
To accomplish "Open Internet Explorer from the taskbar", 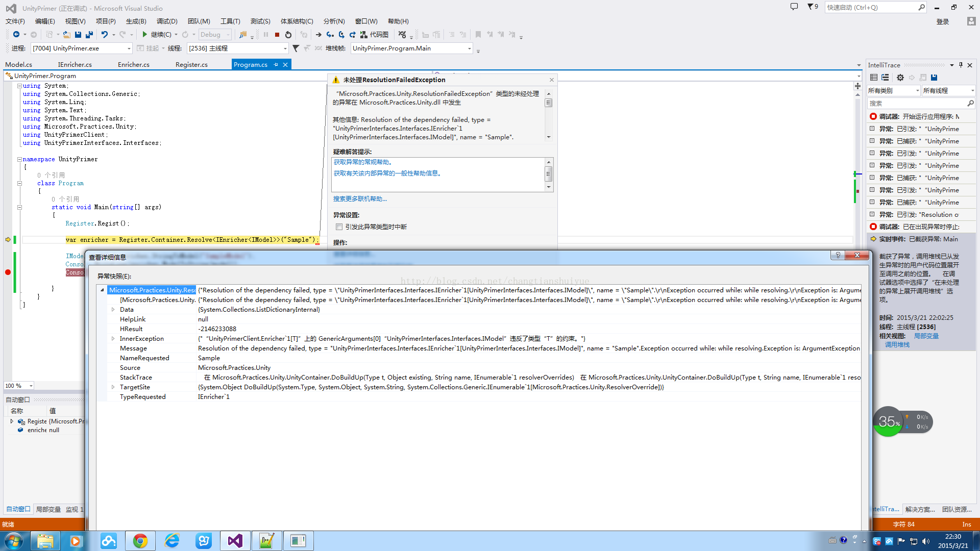I will click(172, 541).
